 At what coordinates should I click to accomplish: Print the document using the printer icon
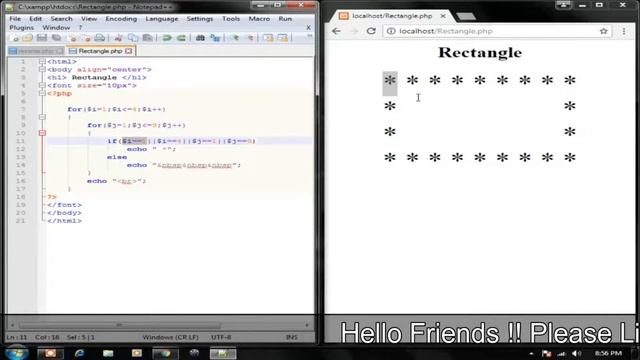click(x=100, y=38)
